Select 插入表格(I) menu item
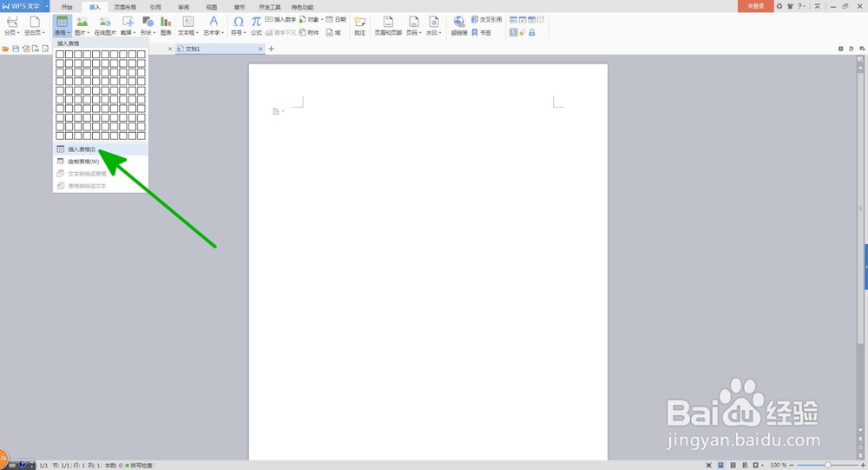This screenshot has height=470, width=868. coord(101,149)
